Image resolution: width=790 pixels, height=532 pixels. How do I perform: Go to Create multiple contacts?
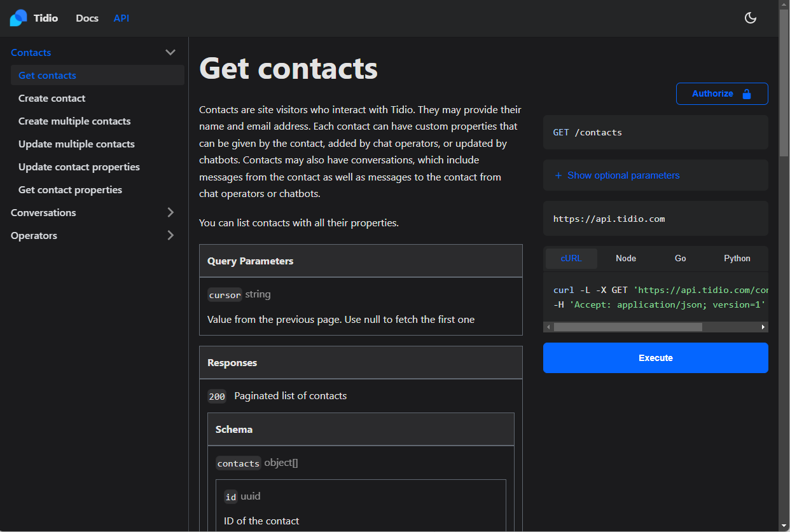pos(74,121)
